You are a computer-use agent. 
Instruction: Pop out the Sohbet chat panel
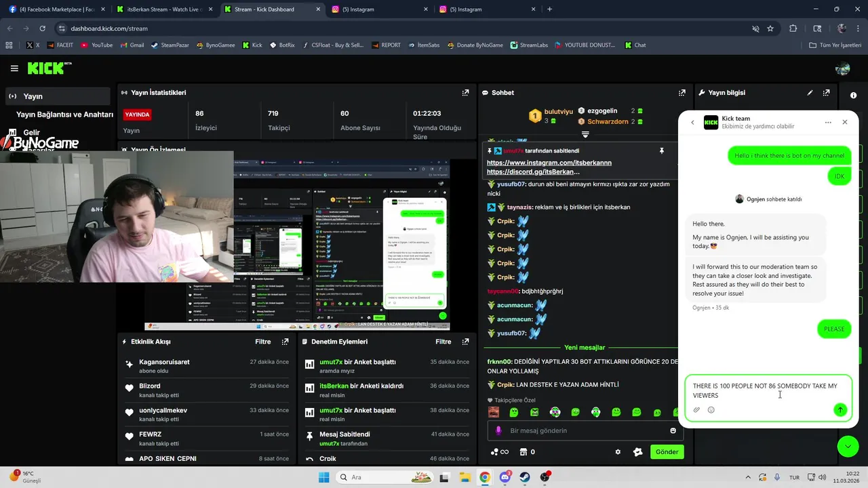682,93
